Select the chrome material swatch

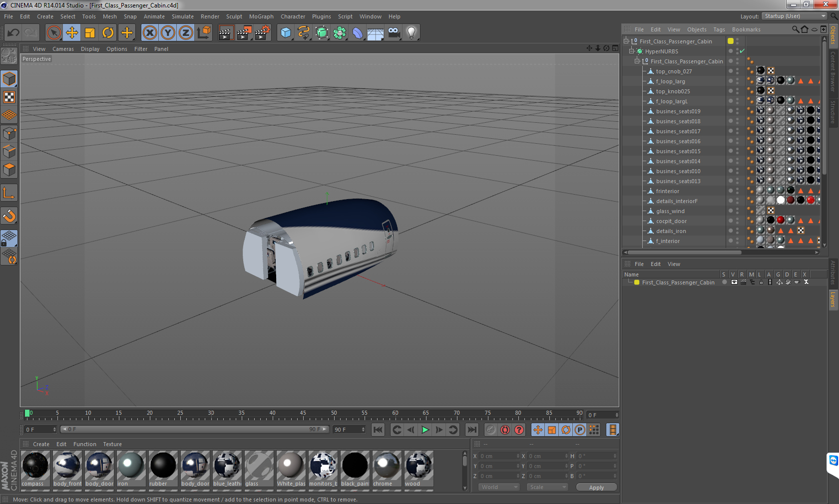click(x=387, y=468)
